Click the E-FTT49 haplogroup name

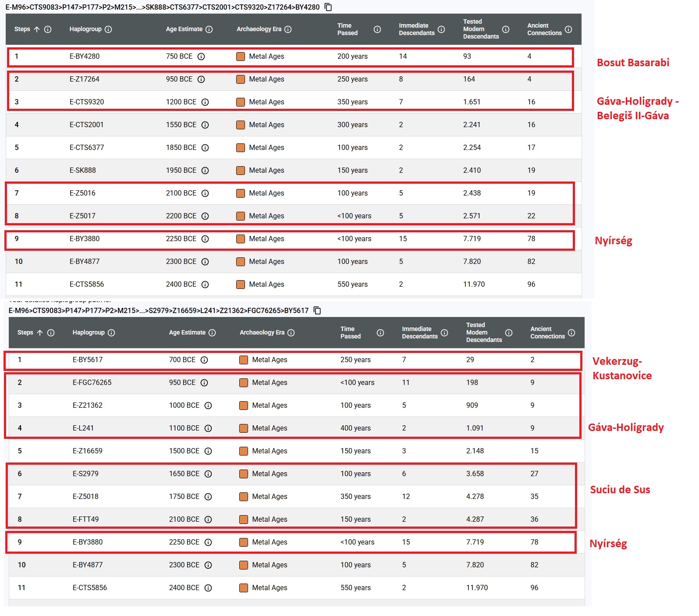pos(85,519)
